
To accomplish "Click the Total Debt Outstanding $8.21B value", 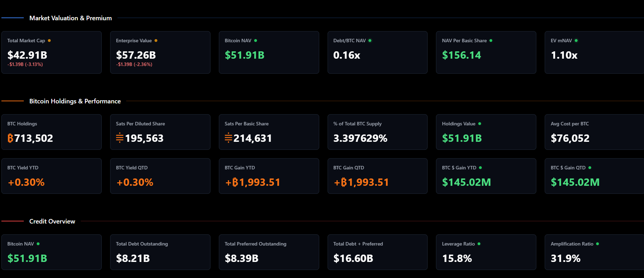I will (133, 258).
